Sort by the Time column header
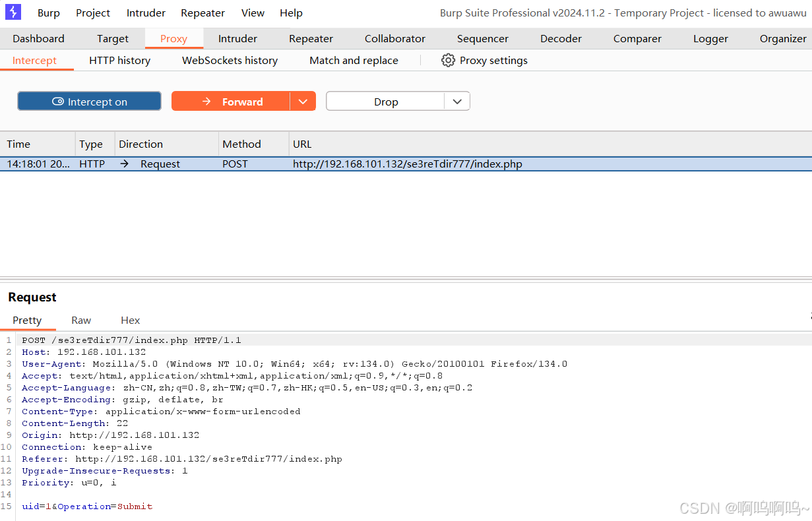812x521 pixels. [38, 144]
